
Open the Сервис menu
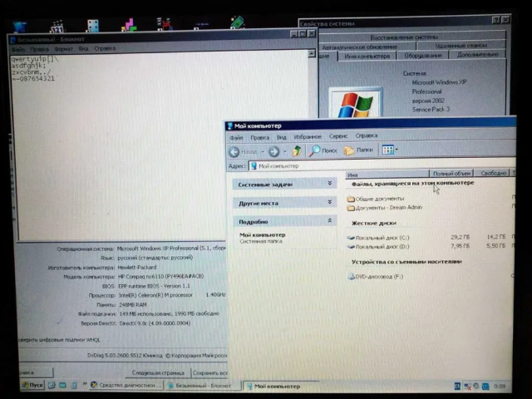tap(338, 136)
